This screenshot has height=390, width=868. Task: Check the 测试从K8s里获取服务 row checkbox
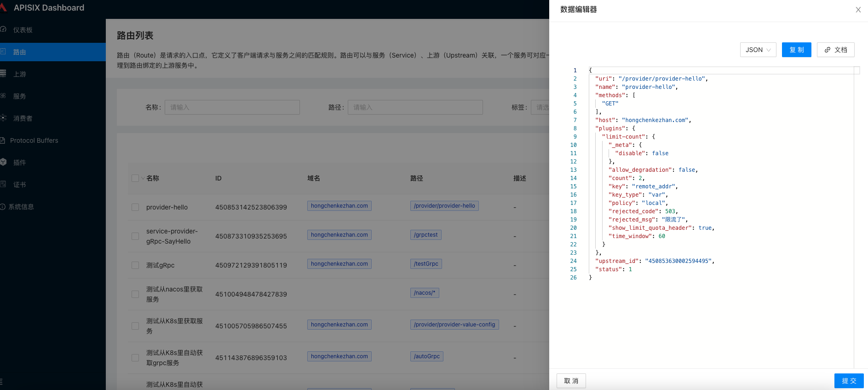click(x=135, y=326)
